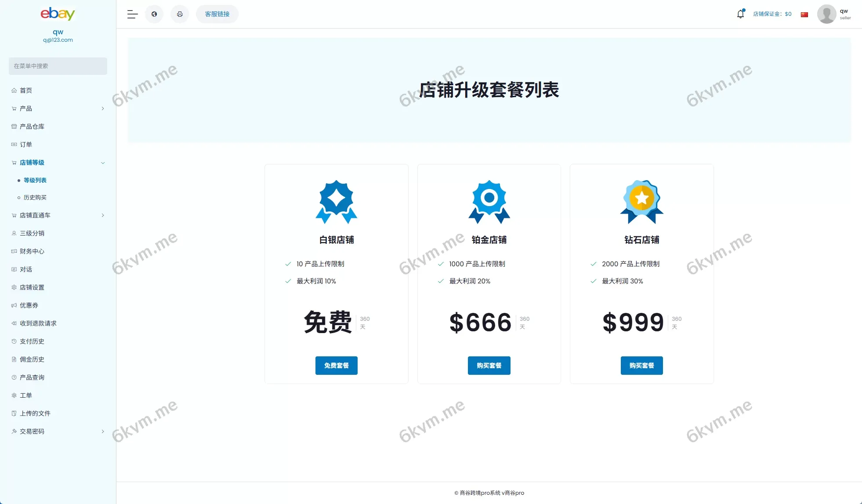Open the language/globe icon in the toolbar
Screen dimensions: 862x504
tap(154, 14)
